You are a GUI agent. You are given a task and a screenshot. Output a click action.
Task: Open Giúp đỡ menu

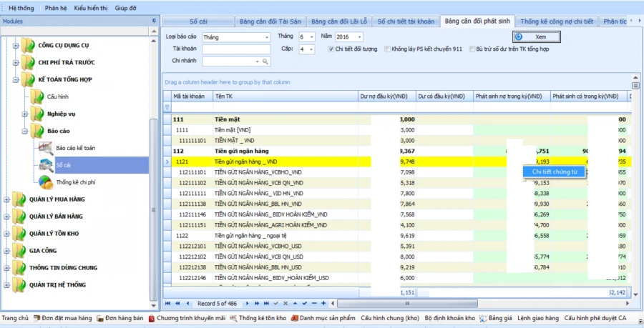coord(125,8)
